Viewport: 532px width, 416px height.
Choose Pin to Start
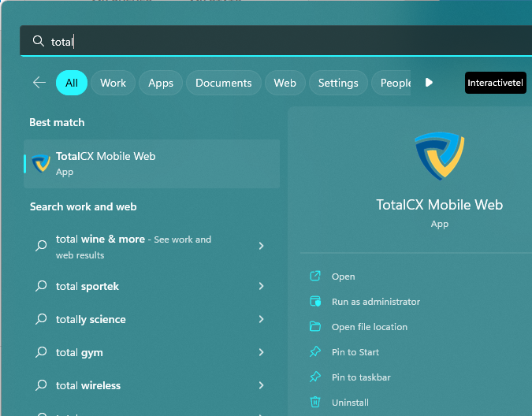pyautogui.click(x=355, y=352)
